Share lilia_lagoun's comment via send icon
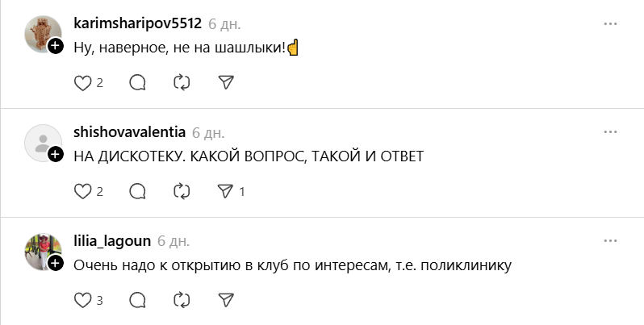 (x=226, y=300)
